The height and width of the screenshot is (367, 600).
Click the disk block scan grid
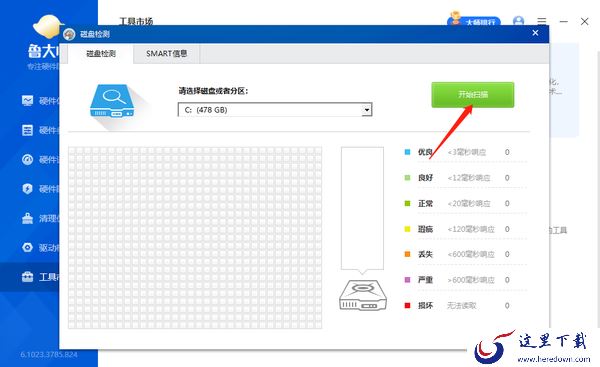tap(195, 238)
